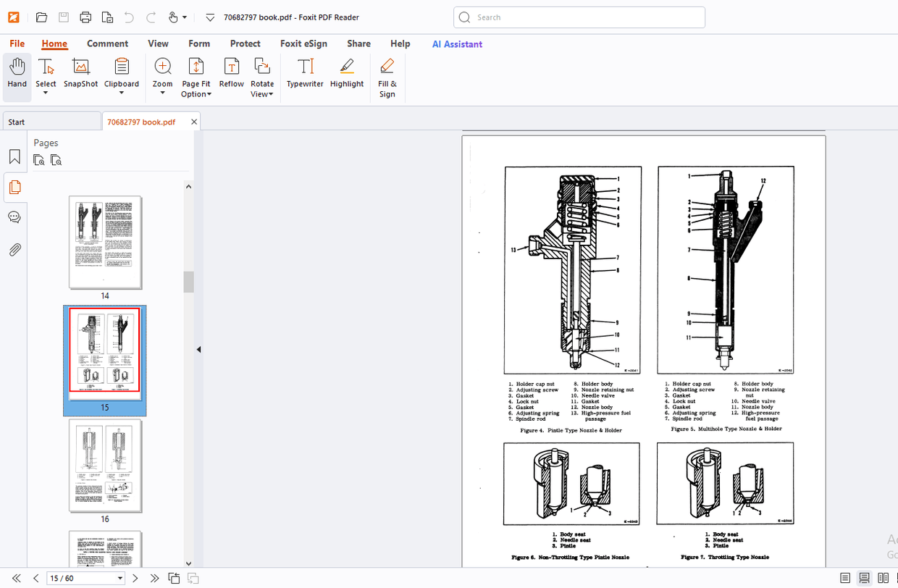Select page 14 thumbnail

click(105, 243)
